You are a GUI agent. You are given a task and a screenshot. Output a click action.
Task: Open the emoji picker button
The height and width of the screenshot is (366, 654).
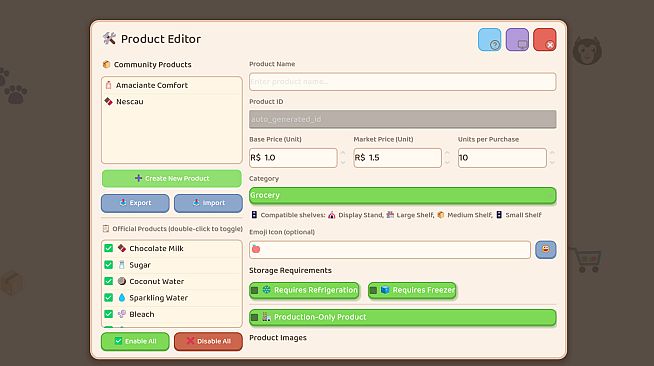point(546,249)
